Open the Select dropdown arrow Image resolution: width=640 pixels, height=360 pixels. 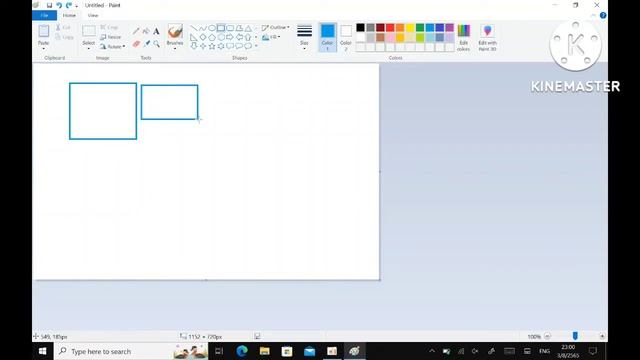[89, 49]
